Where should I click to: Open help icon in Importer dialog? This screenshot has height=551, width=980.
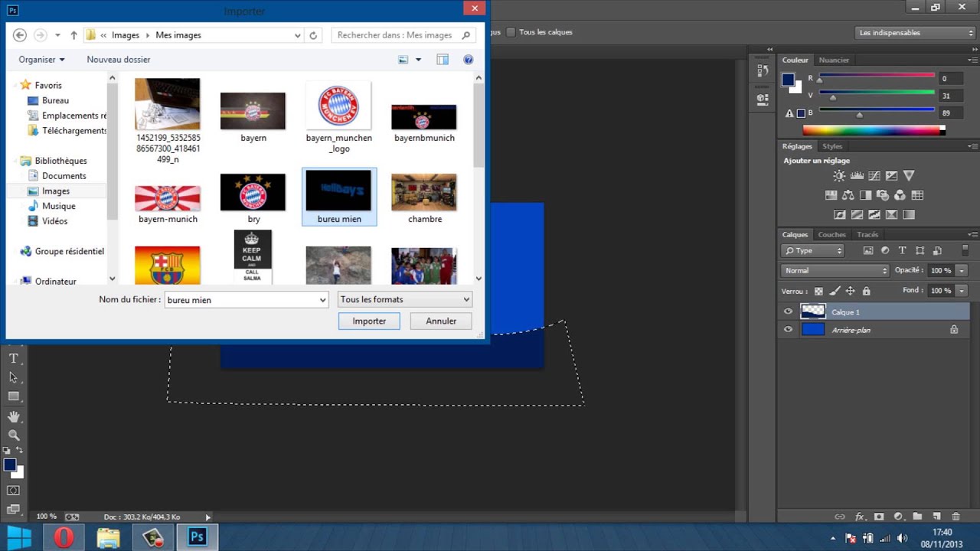click(469, 60)
